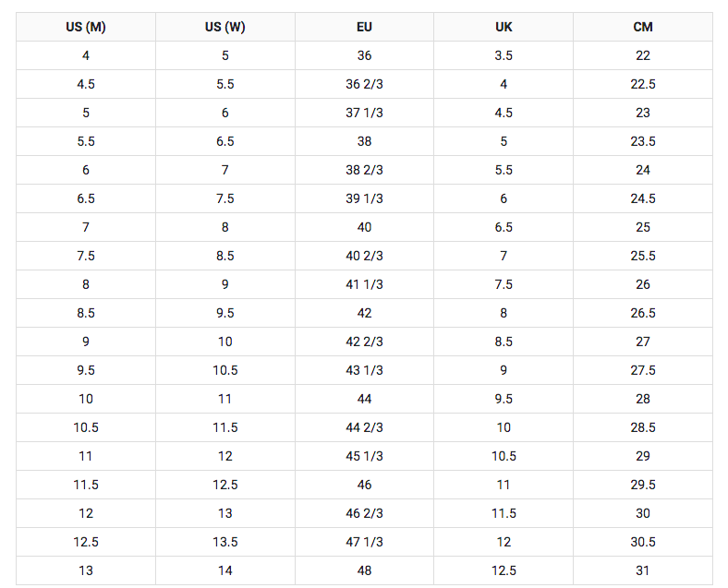Screen dimensions: 728x588
Task: Click the EU 37 1/3 cell
Action: [x=364, y=113]
